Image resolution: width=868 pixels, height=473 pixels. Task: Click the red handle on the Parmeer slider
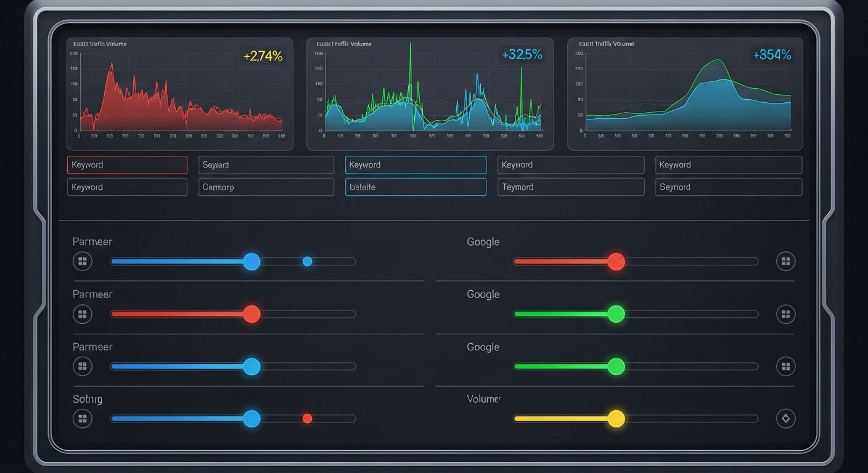point(252,314)
